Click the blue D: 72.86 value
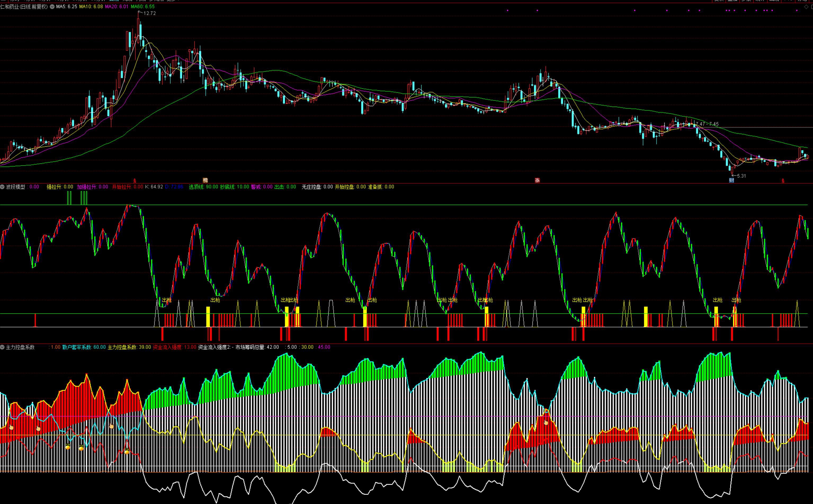Image resolution: width=813 pixels, height=504 pixels. point(174,187)
